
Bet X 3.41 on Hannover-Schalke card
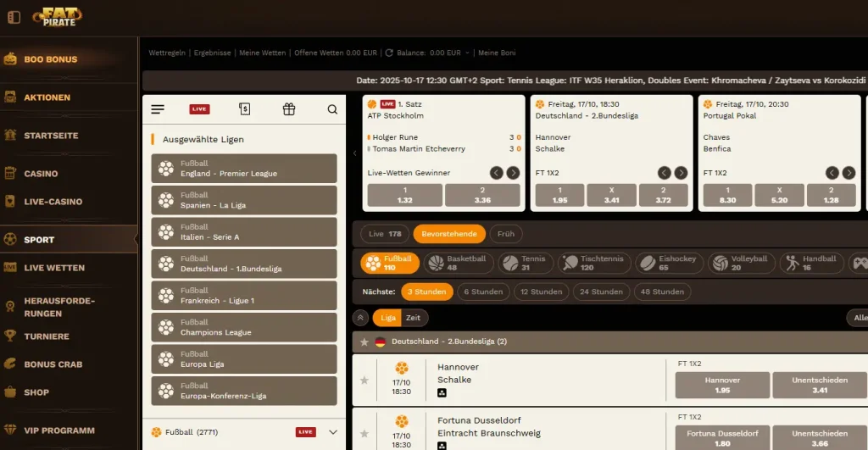point(612,195)
